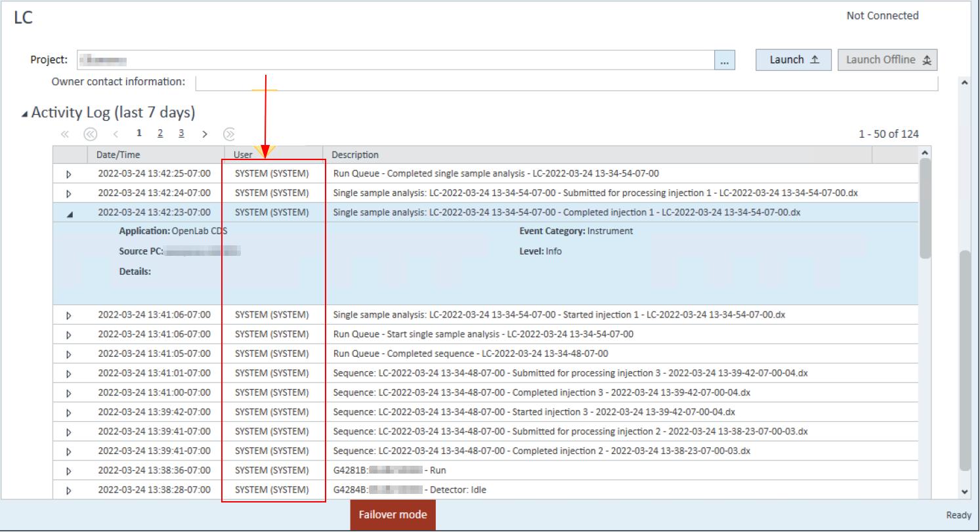980x532 pixels.
Task: Click outer panel scroll up arrow
Action: click(x=964, y=83)
